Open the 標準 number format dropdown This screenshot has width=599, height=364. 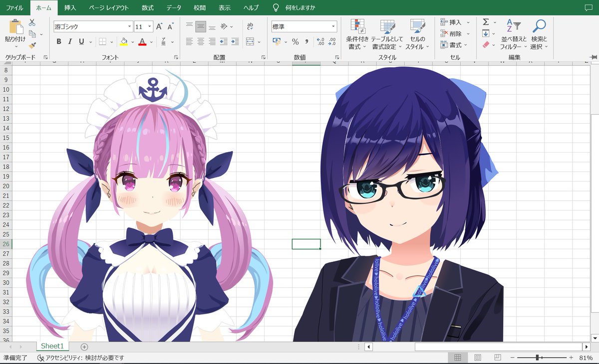[333, 26]
